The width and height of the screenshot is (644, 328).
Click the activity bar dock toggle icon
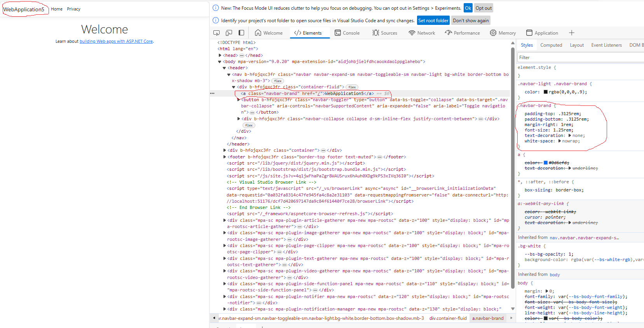[241, 33]
